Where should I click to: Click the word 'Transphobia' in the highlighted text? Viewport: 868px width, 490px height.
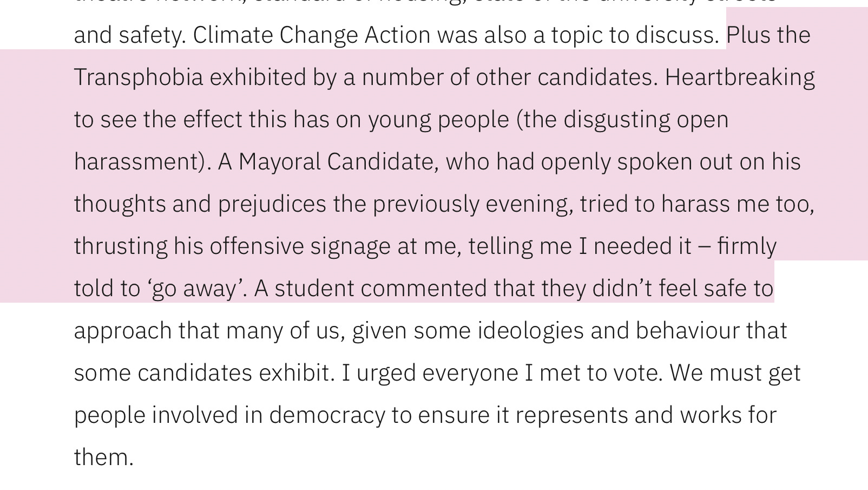coord(138,77)
